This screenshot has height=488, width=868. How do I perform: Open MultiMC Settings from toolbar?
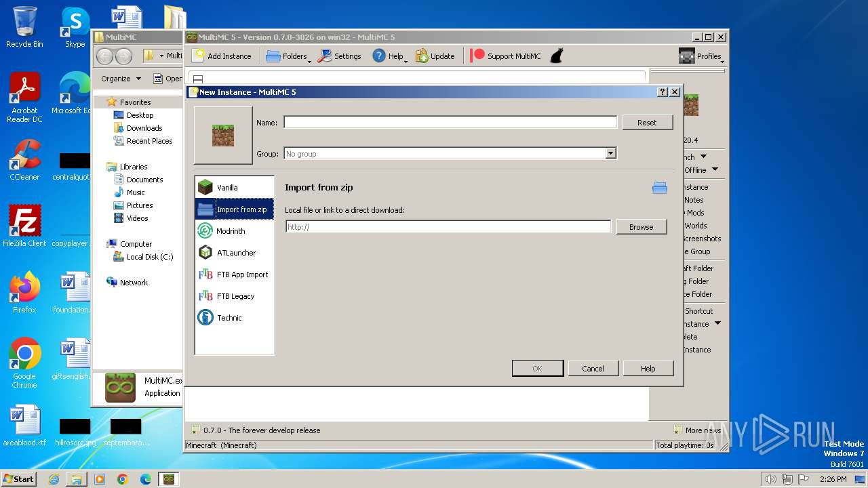[x=340, y=56]
